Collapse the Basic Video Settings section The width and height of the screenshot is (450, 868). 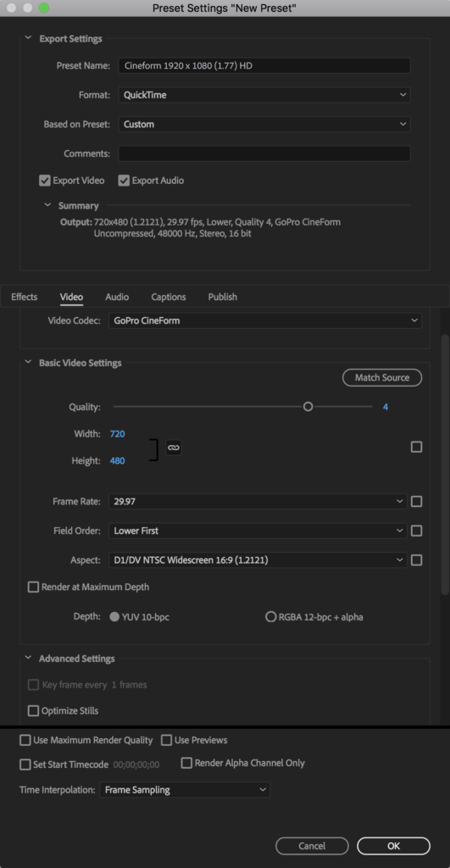point(28,363)
